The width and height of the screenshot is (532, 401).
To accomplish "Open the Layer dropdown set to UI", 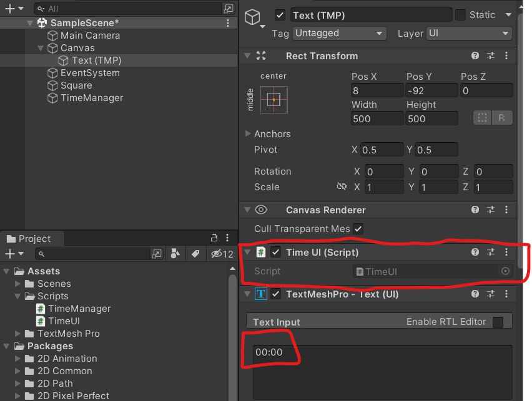I will (x=469, y=33).
